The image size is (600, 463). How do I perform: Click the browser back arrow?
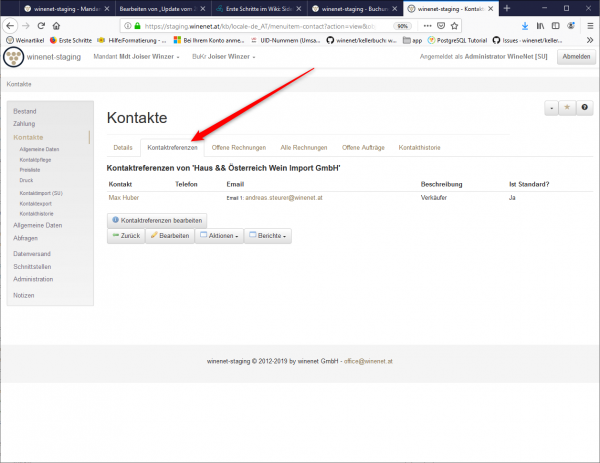pyautogui.click(x=10, y=26)
